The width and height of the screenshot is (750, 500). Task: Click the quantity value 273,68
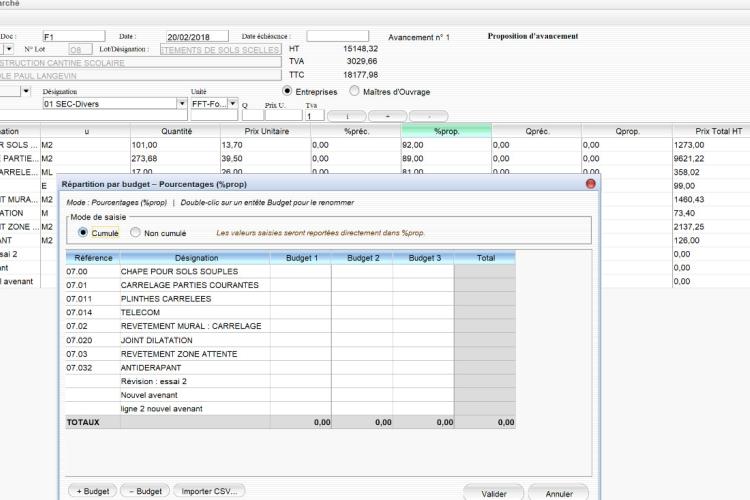144,158
